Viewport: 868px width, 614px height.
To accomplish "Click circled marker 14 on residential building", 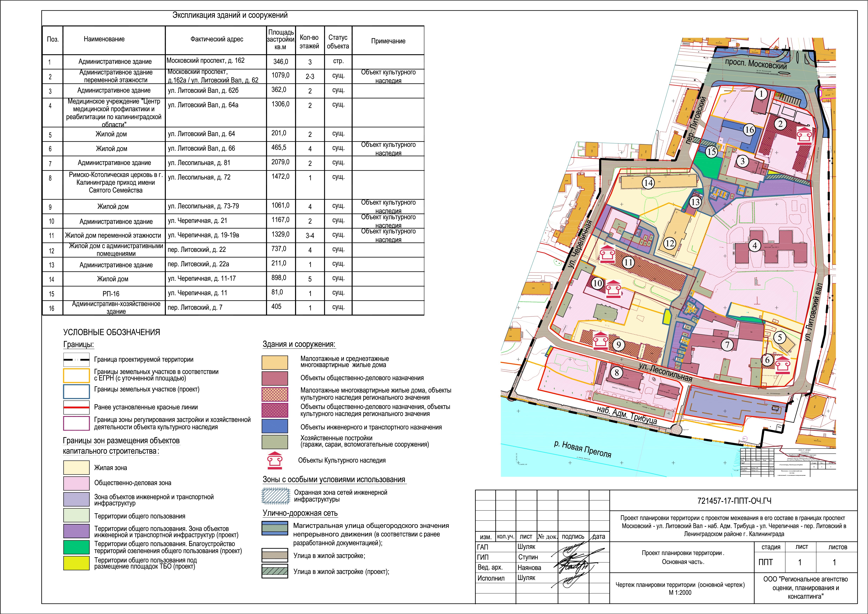I will (648, 183).
